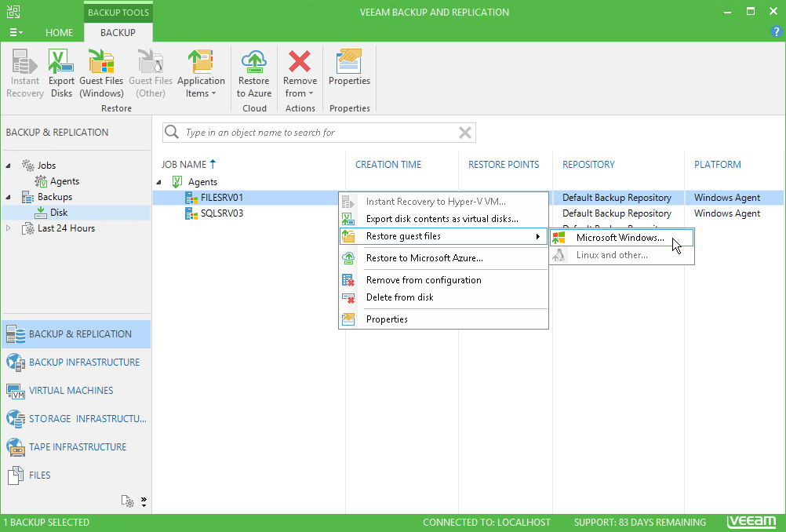This screenshot has width=786, height=532.
Task: Sort by CREATION TIME column header
Action: pyautogui.click(x=388, y=165)
